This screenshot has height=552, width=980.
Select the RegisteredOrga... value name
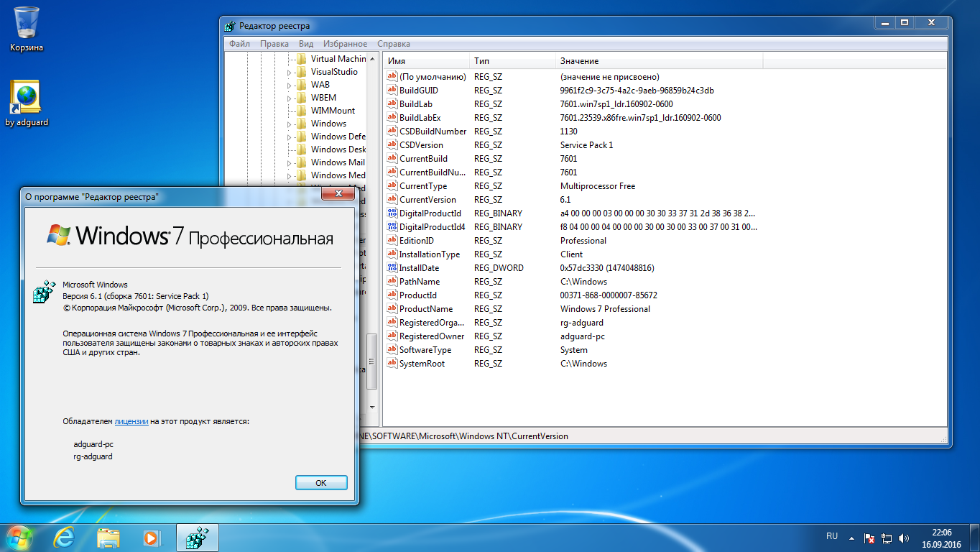coord(432,323)
